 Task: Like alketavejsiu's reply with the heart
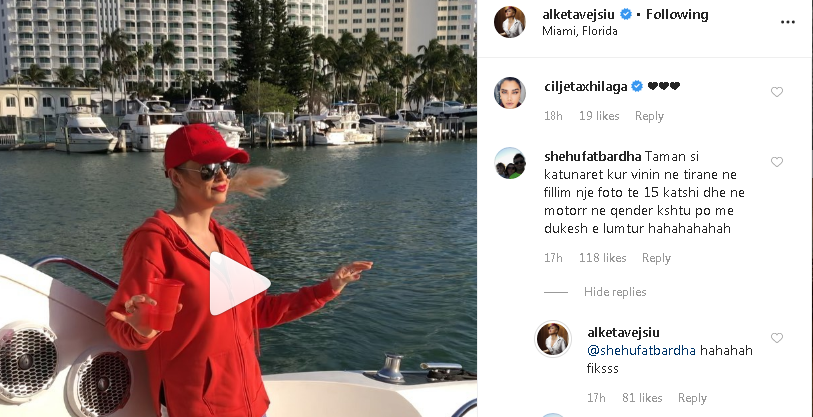coord(776,338)
